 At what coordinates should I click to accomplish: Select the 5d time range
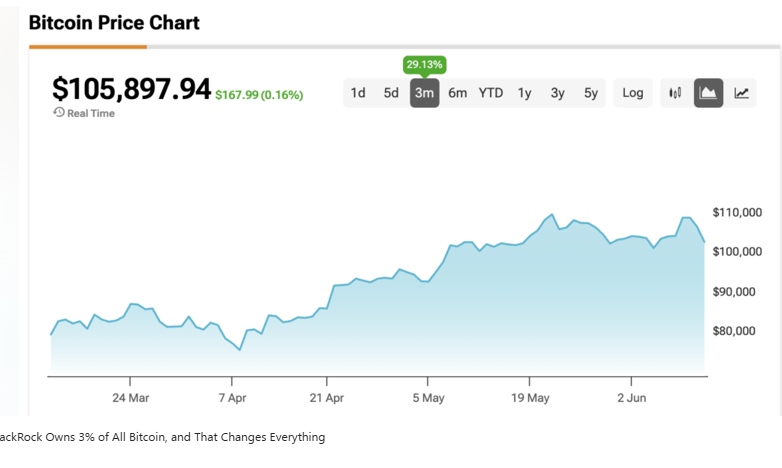(x=391, y=93)
